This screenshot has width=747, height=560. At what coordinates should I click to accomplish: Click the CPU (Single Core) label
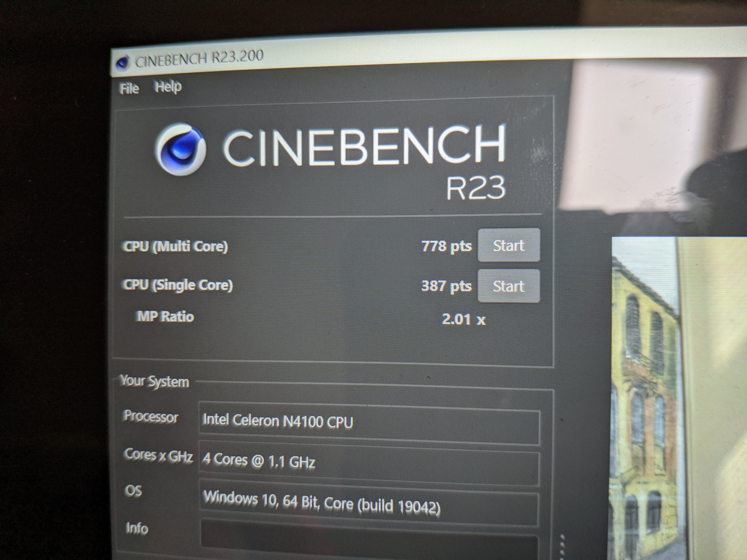coord(178,285)
